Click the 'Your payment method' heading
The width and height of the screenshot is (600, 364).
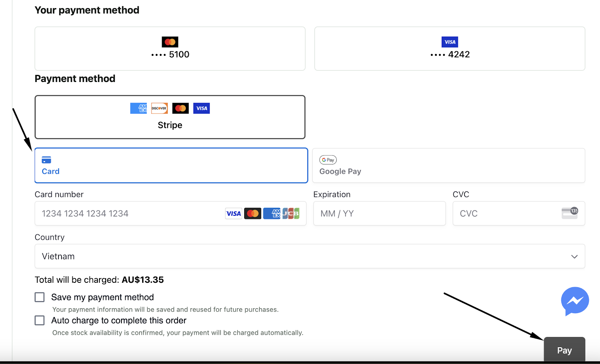click(87, 10)
